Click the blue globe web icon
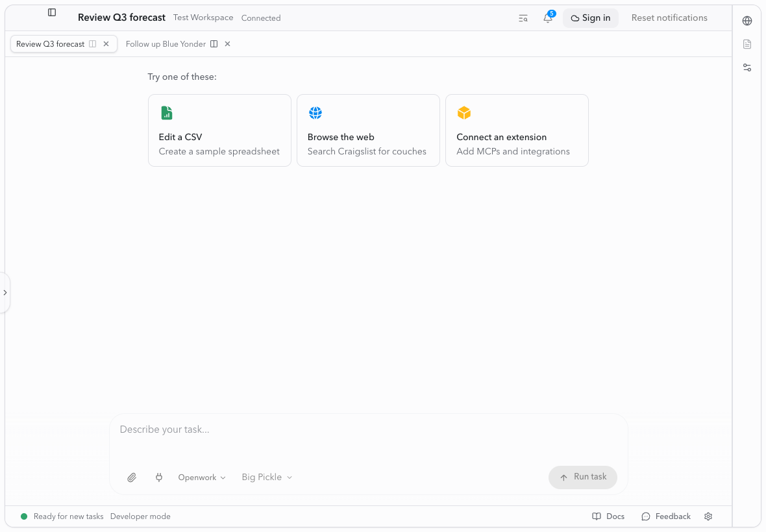 tap(315, 113)
